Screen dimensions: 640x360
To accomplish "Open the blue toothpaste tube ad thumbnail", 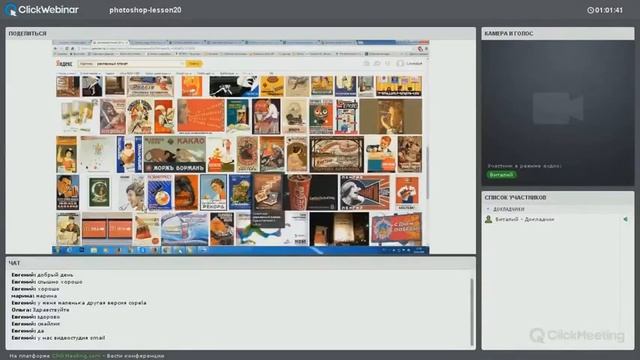I will (x=184, y=229).
